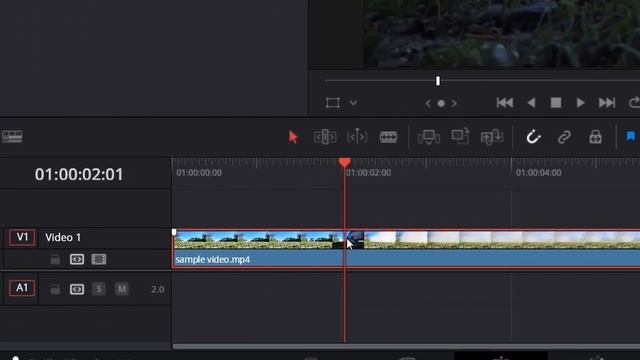This screenshot has height=360, width=640.
Task: Click the viewer Transform overlay icon
Action: 333,103
